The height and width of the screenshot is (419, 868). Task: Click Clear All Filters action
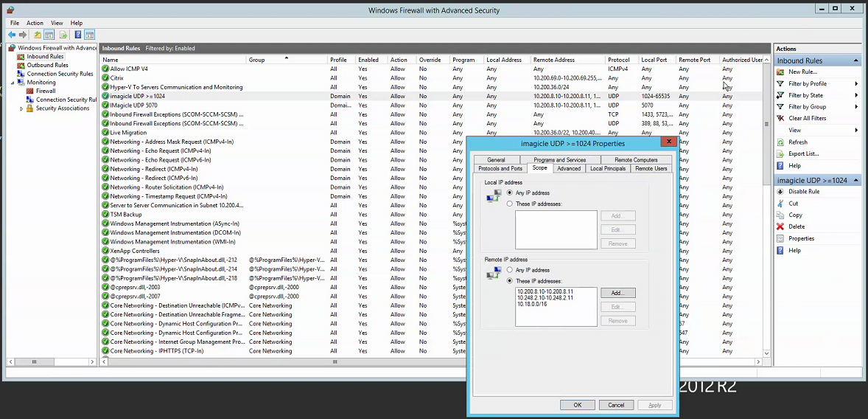[x=807, y=118]
